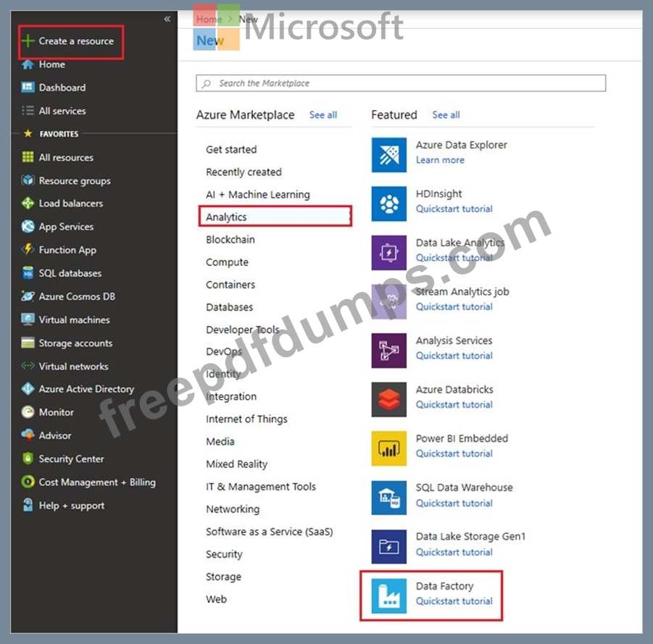This screenshot has width=653, height=644.
Task: Open Quickstart tutorial under HDInsight
Action: point(454,209)
